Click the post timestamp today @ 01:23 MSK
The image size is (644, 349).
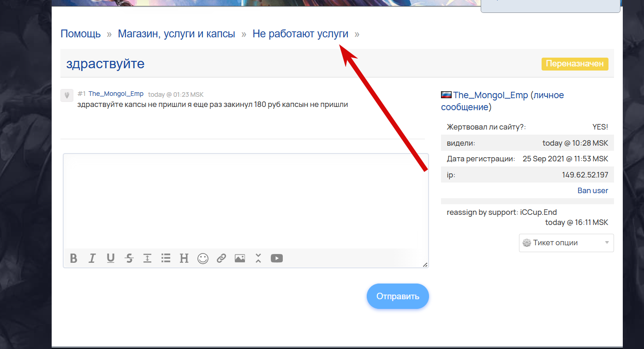point(176,95)
